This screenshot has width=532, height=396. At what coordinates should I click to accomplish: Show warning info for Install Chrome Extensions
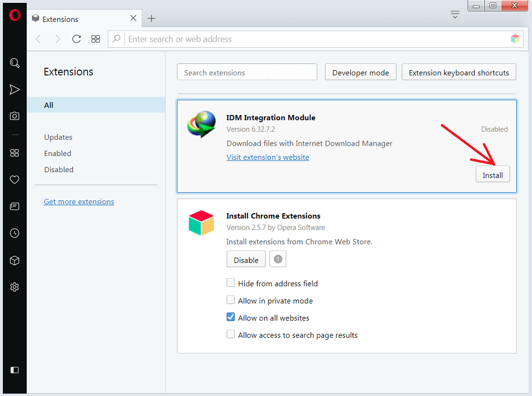278,259
